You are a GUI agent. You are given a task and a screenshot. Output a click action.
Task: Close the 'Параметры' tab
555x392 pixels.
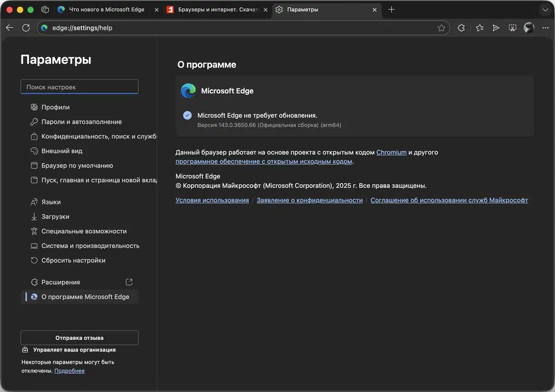tap(375, 9)
